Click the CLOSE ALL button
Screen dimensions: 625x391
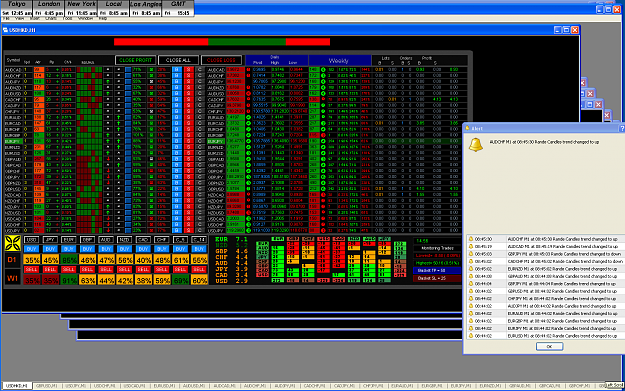[178, 60]
